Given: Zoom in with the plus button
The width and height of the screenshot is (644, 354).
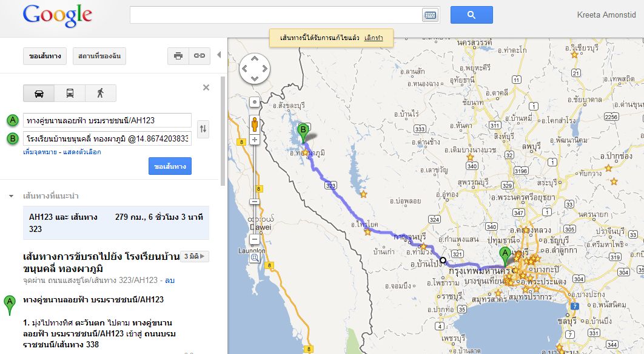Looking at the screenshot, I should 255,140.
